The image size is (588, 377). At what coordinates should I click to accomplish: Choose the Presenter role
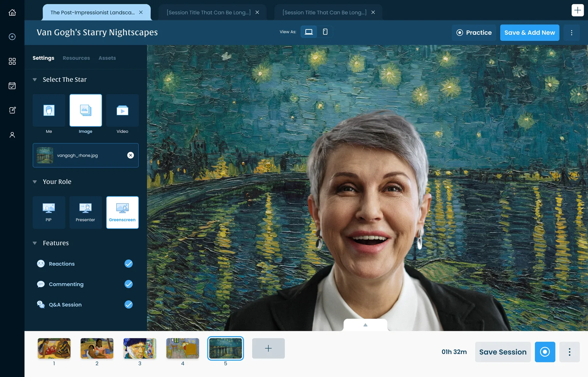pyautogui.click(x=86, y=213)
